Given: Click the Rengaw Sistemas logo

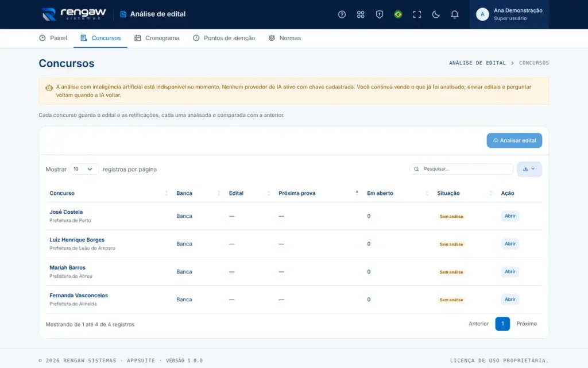Looking at the screenshot, I should 74,14.
